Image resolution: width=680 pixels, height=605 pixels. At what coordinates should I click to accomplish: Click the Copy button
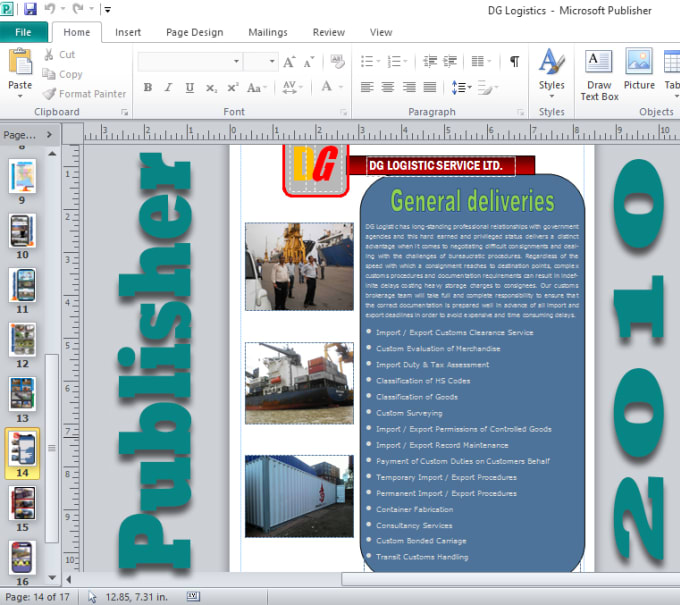pyautogui.click(x=62, y=74)
